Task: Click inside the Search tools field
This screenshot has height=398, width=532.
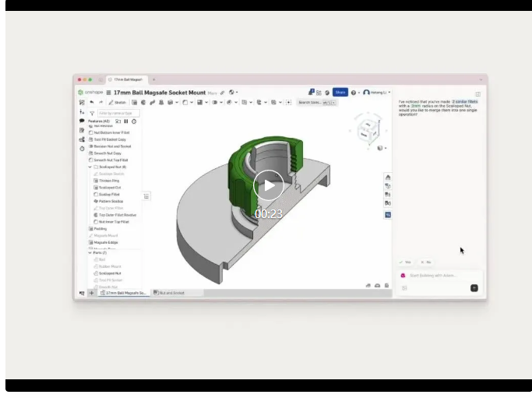Action: [x=316, y=103]
